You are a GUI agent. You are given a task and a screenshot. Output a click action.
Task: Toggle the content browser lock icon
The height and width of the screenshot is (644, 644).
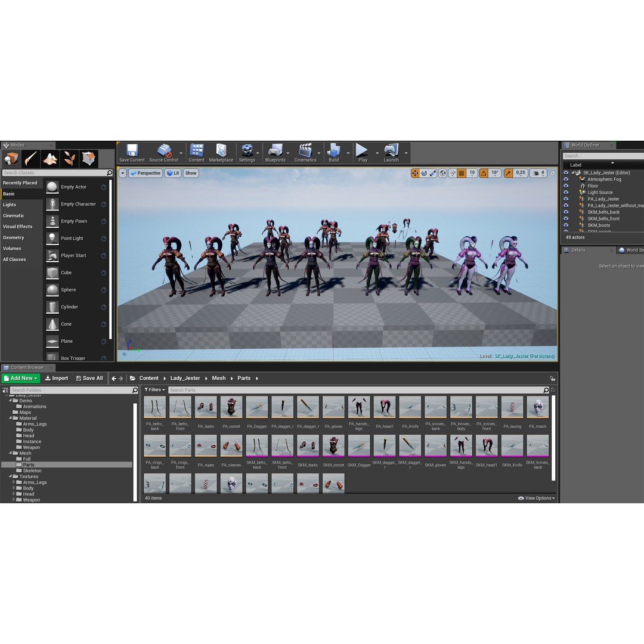[552, 378]
